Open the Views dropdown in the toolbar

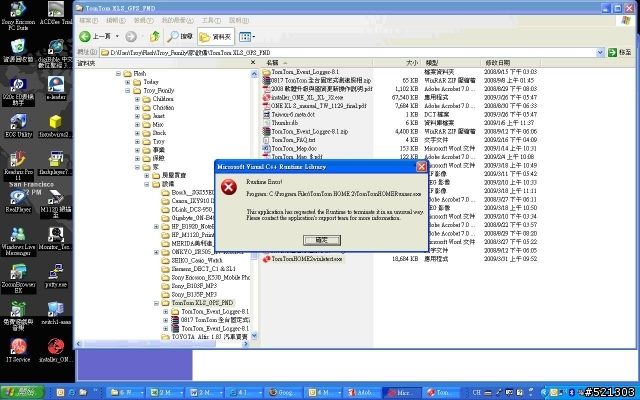[247, 37]
